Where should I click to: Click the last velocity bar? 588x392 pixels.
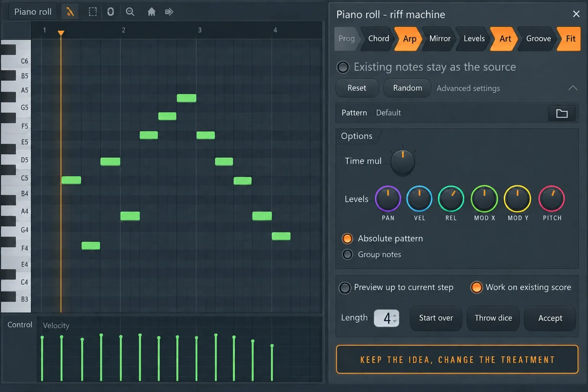(x=272, y=363)
